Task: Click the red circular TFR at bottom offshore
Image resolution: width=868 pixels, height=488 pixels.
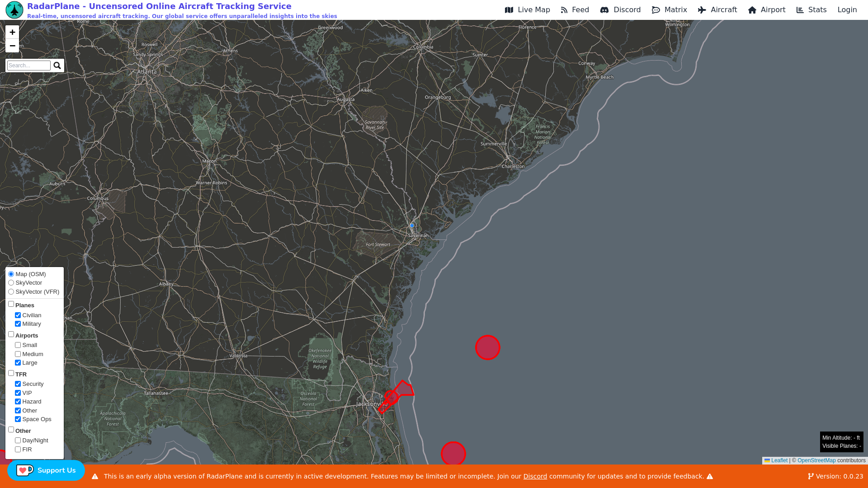Action: tap(453, 453)
